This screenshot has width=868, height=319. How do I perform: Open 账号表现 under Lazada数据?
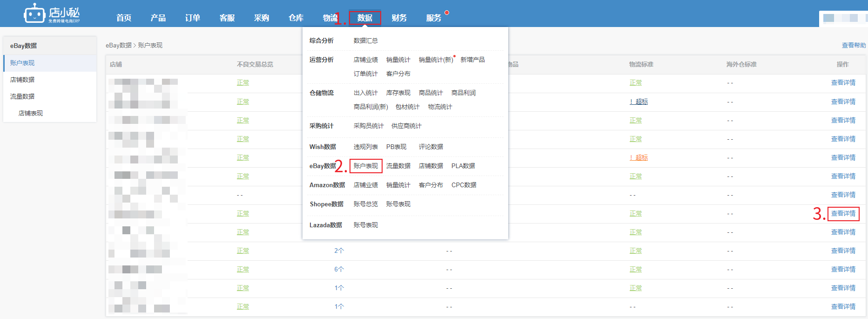[366, 225]
